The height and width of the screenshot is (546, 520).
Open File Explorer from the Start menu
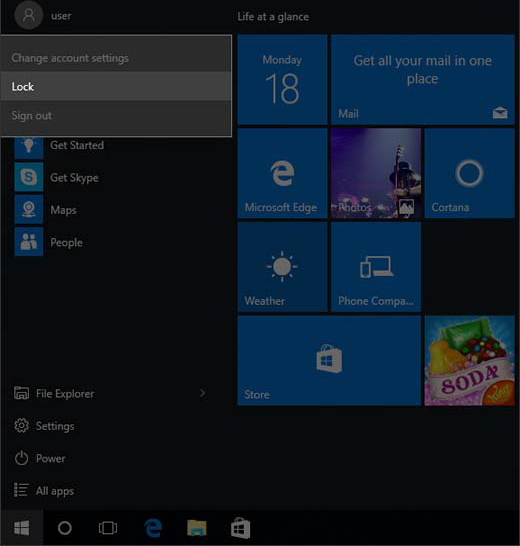(65, 394)
